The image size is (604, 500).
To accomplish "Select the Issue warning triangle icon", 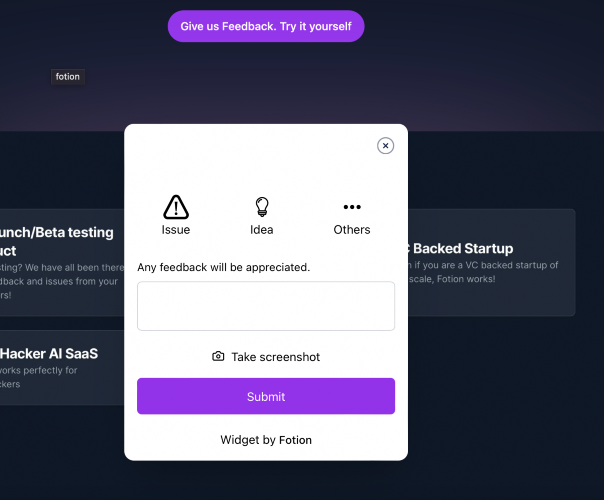I will click(176, 207).
